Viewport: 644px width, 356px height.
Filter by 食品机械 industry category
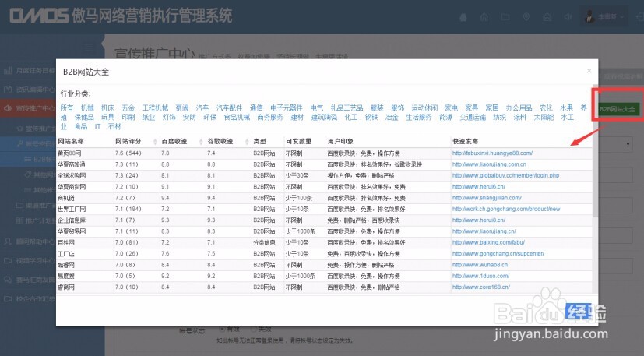click(237, 117)
